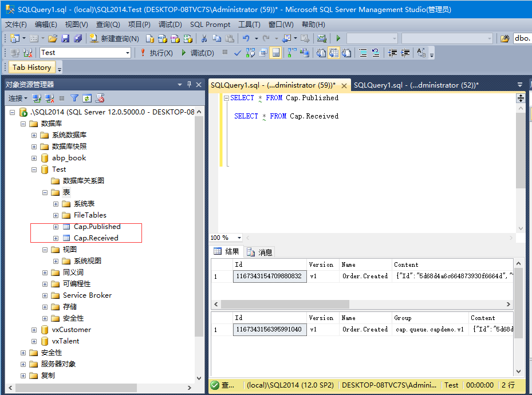532x395 pixels.
Task: Expand the abp_book database node
Action: point(34,158)
